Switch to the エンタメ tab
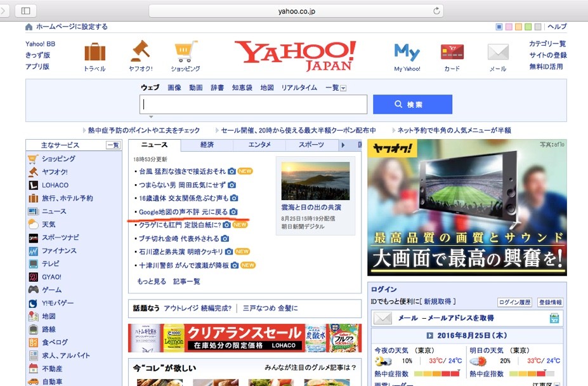Viewport: 588px width, 386px height. 259,145
